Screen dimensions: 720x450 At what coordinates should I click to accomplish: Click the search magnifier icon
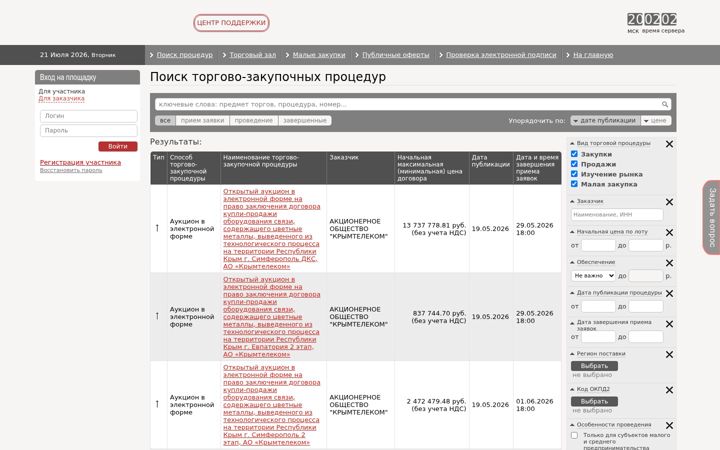(x=664, y=104)
